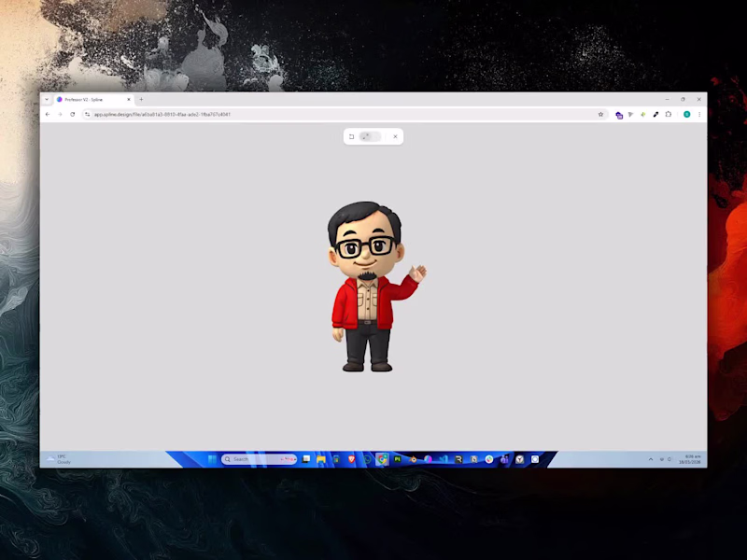Open the last white square taskbar app
The width and height of the screenshot is (747, 560).
pyautogui.click(x=535, y=459)
